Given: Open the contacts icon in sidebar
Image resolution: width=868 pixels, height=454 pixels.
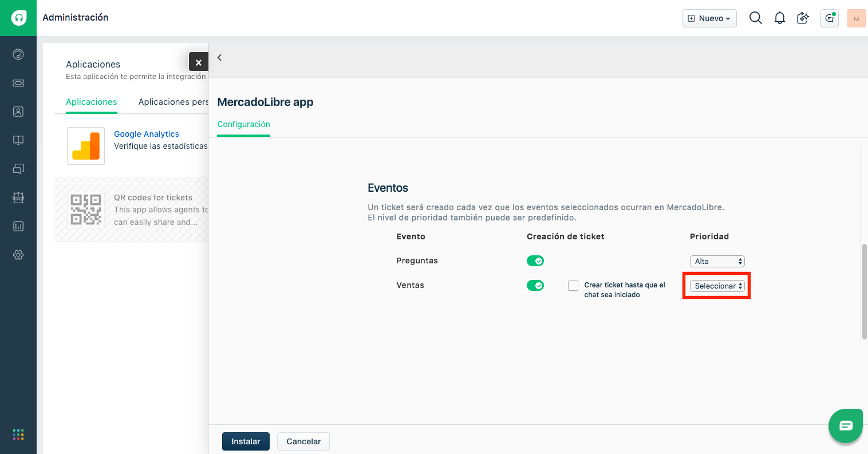Looking at the screenshot, I should (18, 112).
